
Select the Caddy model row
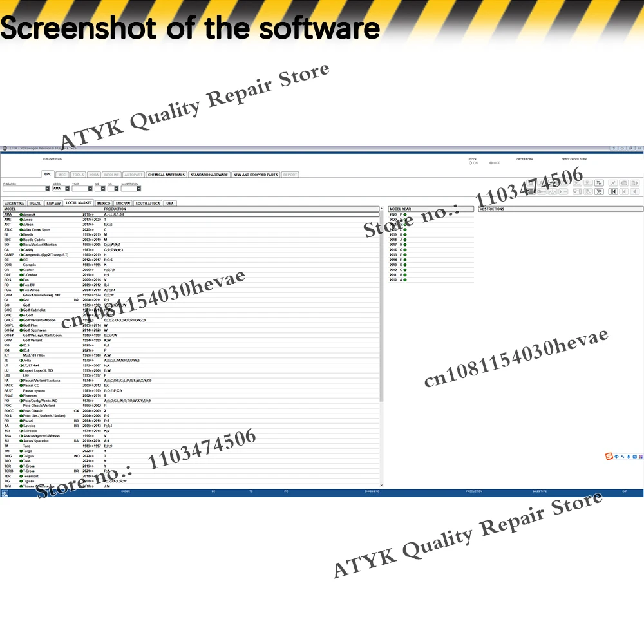pyautogui.click(x=191, y=250)
